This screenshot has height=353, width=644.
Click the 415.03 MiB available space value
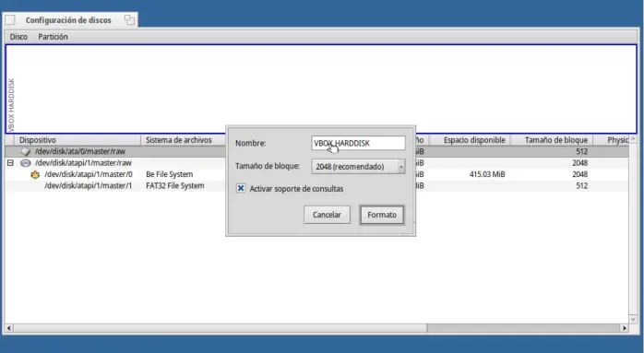click(x=487, y=174)
